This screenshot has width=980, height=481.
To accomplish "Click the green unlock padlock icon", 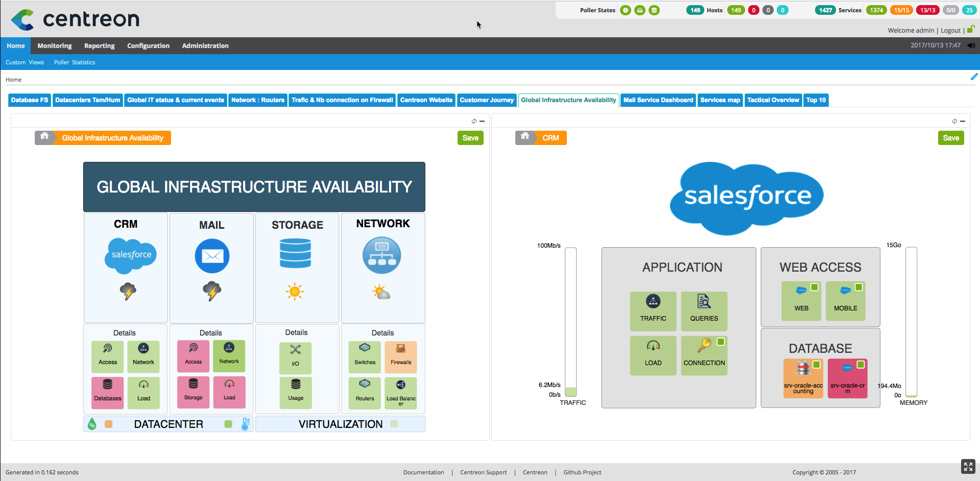I will [x=971, y=30].
